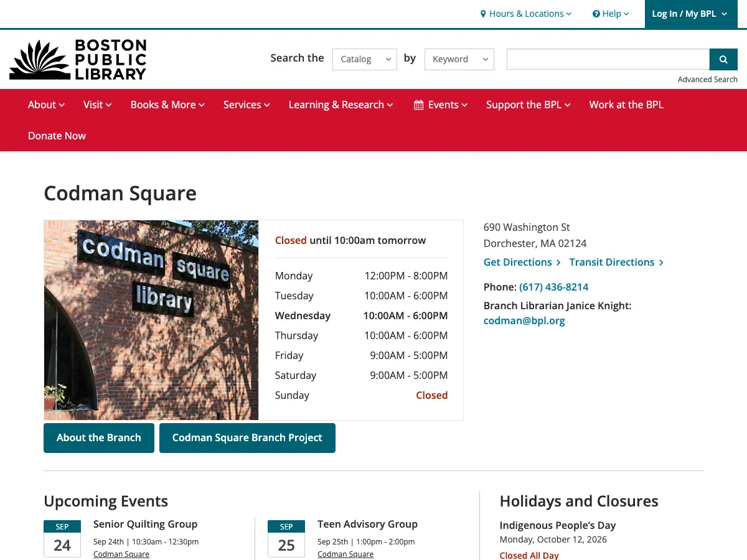Open the Visit menu
This screenshot has height=560, width=747.
pyautogui.click(x=97, y=105)
